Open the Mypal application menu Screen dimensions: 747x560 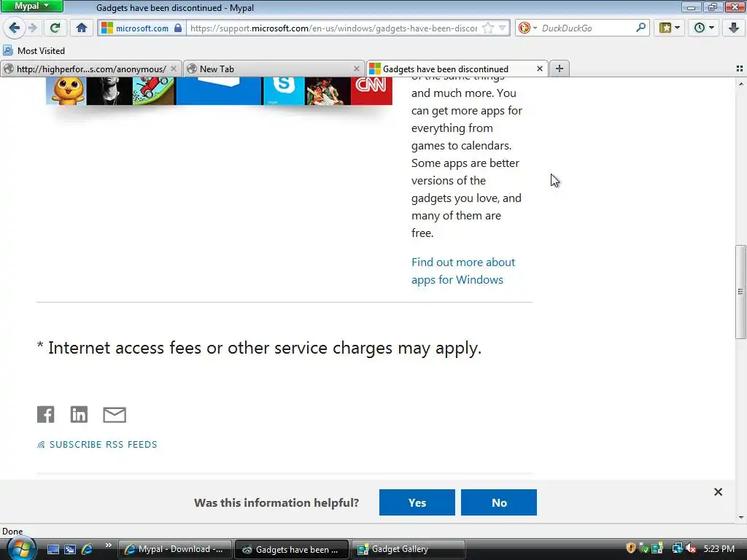click(31, 6)
